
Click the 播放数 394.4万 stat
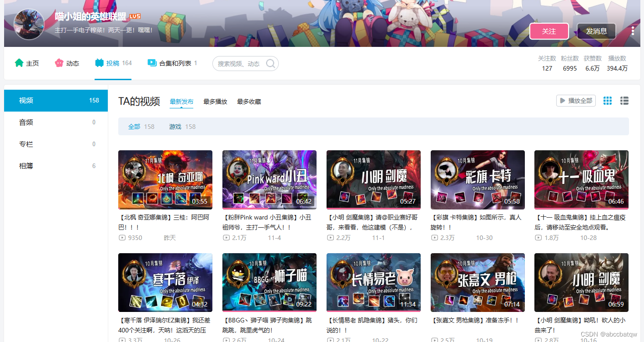(x=617, y=63)
